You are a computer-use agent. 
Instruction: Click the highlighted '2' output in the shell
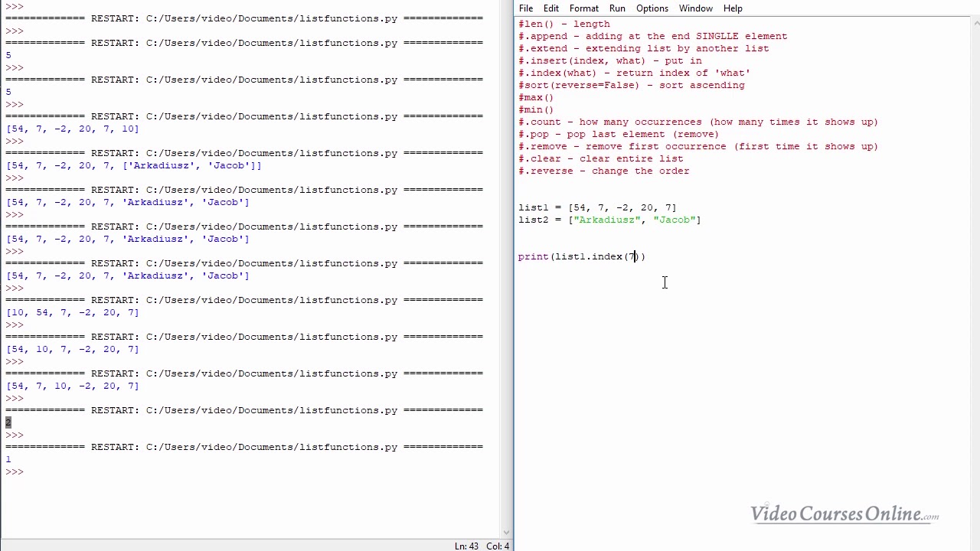coord(8,422)
